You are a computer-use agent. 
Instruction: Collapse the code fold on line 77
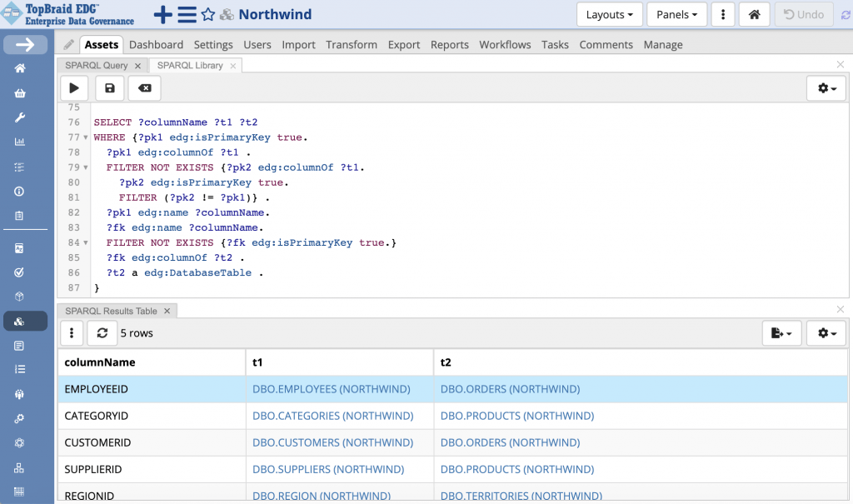86,137
